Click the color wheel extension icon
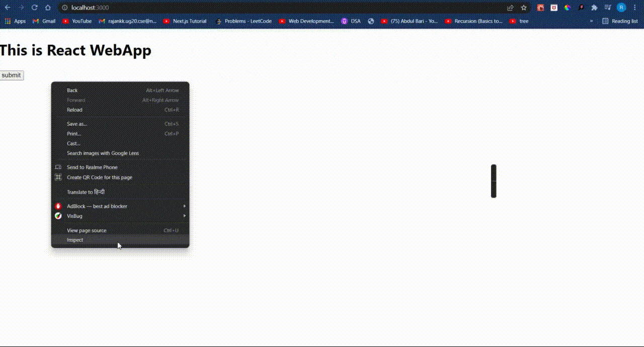 click(x=567, y=8)
